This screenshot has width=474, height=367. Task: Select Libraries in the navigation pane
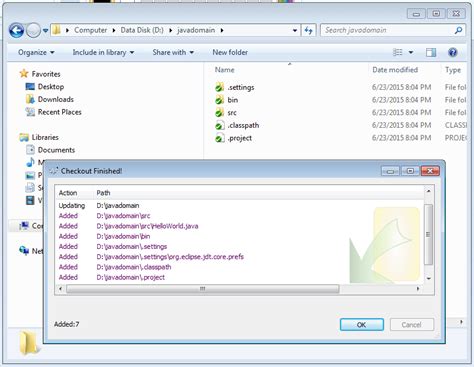[x=45, y=137]
